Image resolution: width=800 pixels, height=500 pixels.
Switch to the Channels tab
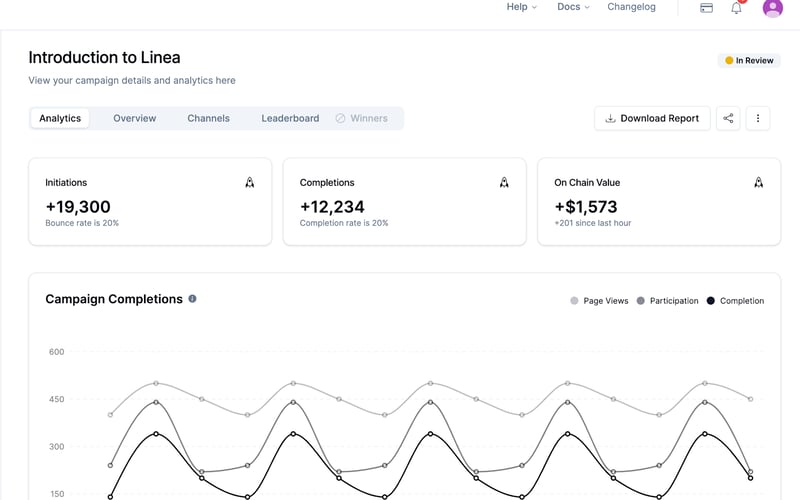click(208, 118)
